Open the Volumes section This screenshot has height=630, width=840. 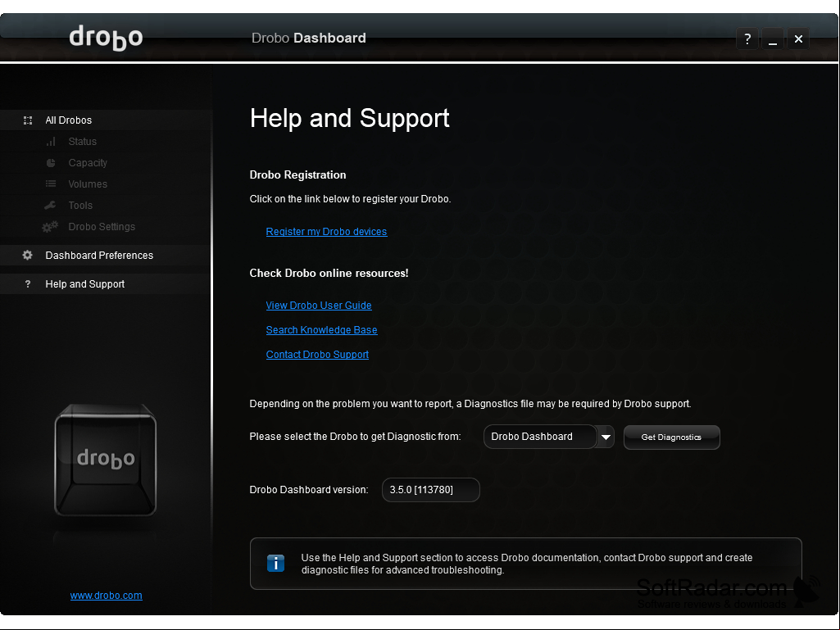pyautogui.click(x=106, y=184)
